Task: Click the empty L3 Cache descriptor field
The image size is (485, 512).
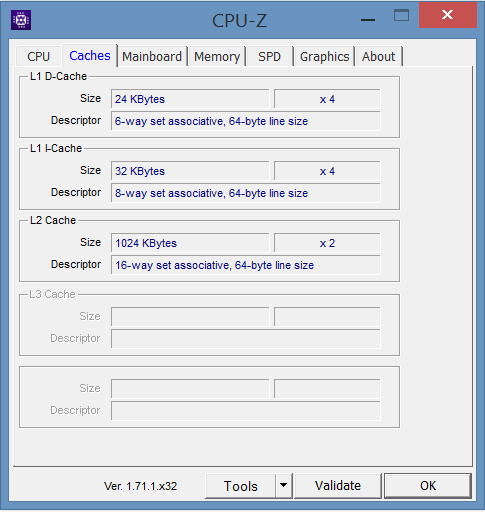Action: 246,339
